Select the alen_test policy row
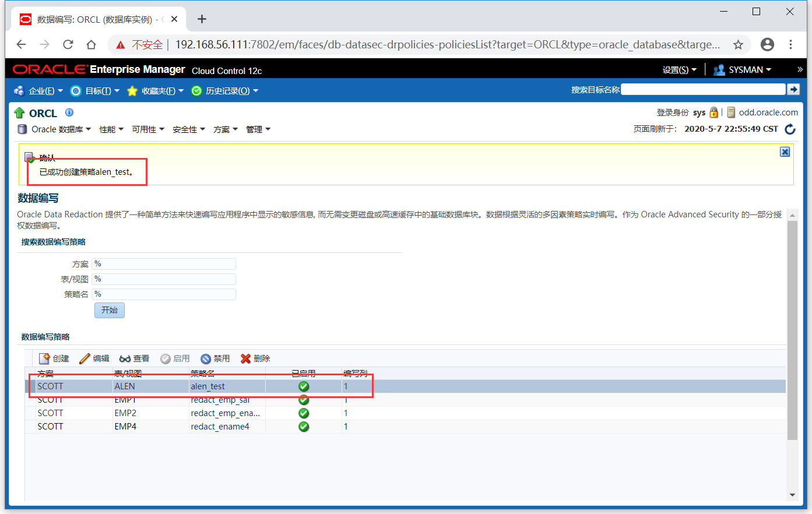 [405, 386]
